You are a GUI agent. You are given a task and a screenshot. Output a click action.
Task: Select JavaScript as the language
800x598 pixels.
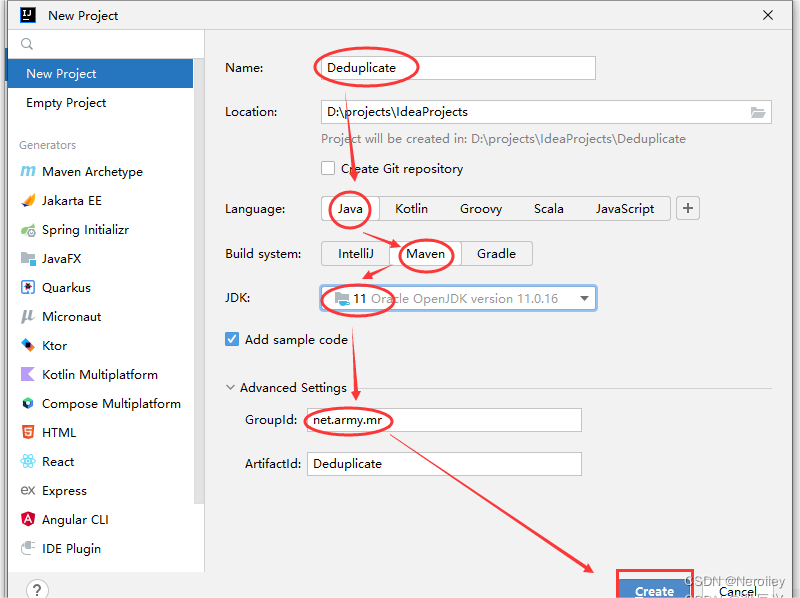point(624,209)
